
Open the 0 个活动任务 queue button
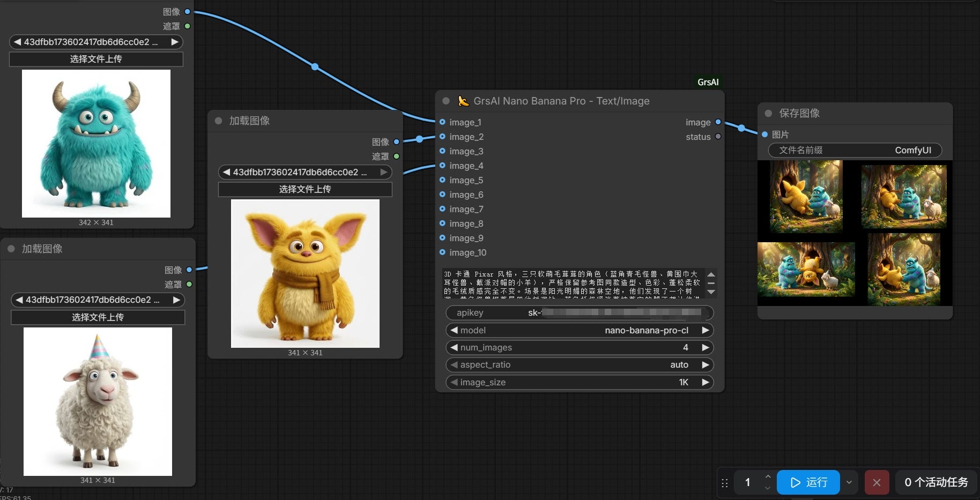(936, 482)
